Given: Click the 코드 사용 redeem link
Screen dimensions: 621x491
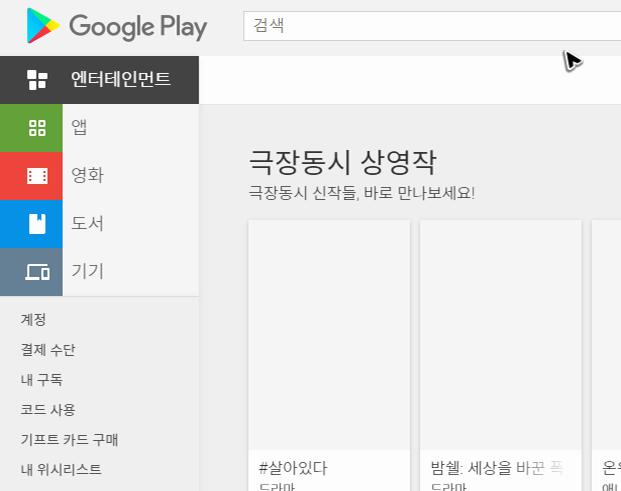Looking at the screenshot, I should [x=48, y=410].
